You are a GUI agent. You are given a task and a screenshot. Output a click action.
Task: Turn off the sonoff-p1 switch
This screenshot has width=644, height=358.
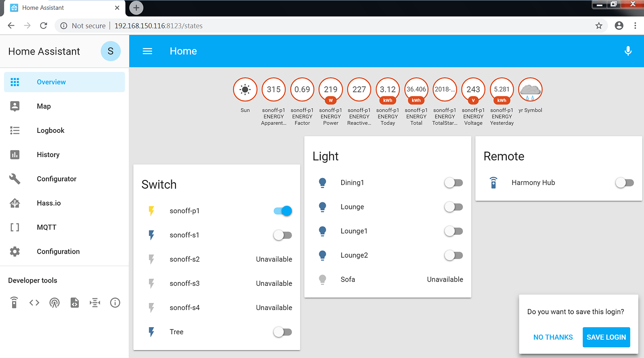(x=282, y=211)
